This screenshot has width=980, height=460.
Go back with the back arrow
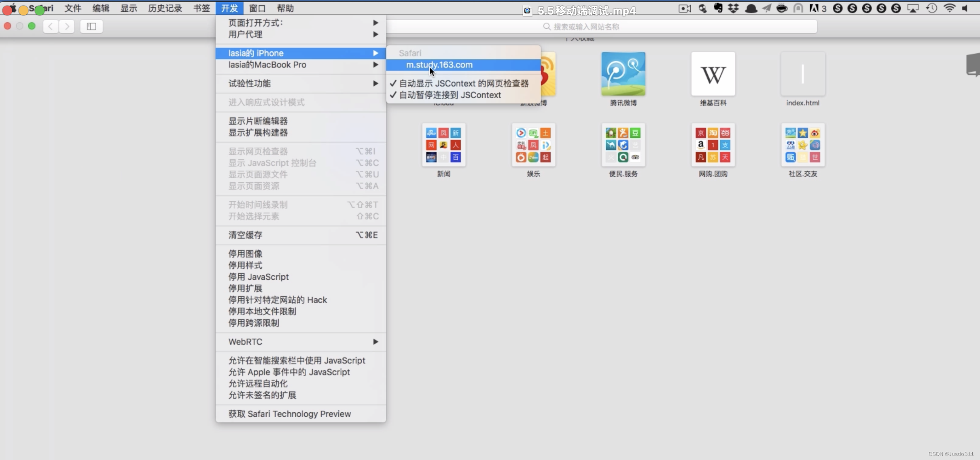[x=51, y=26]
